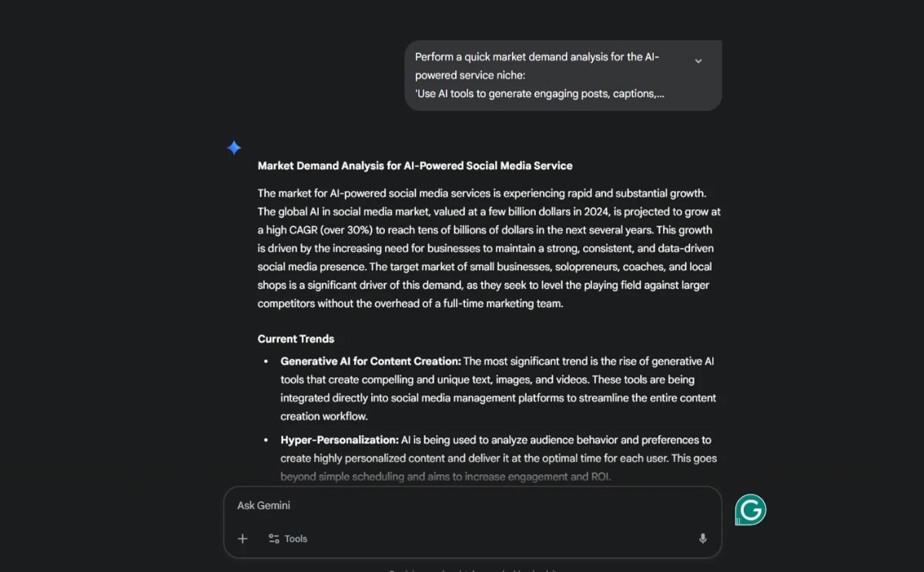Screen dimensions: 924x572
Task: Open attachment options with the plus icon
Action: 243,539
